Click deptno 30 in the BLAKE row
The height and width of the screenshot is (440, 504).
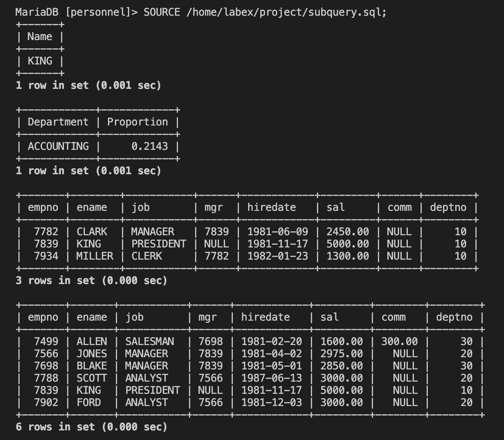click(x=467, y=366)
